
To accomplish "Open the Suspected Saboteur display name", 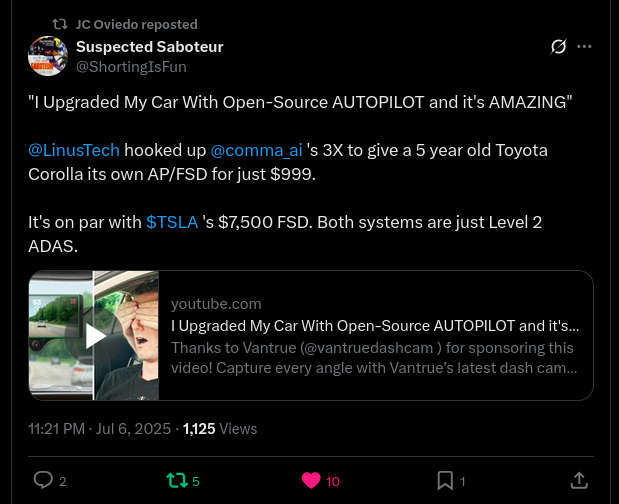I will [150, 47].
